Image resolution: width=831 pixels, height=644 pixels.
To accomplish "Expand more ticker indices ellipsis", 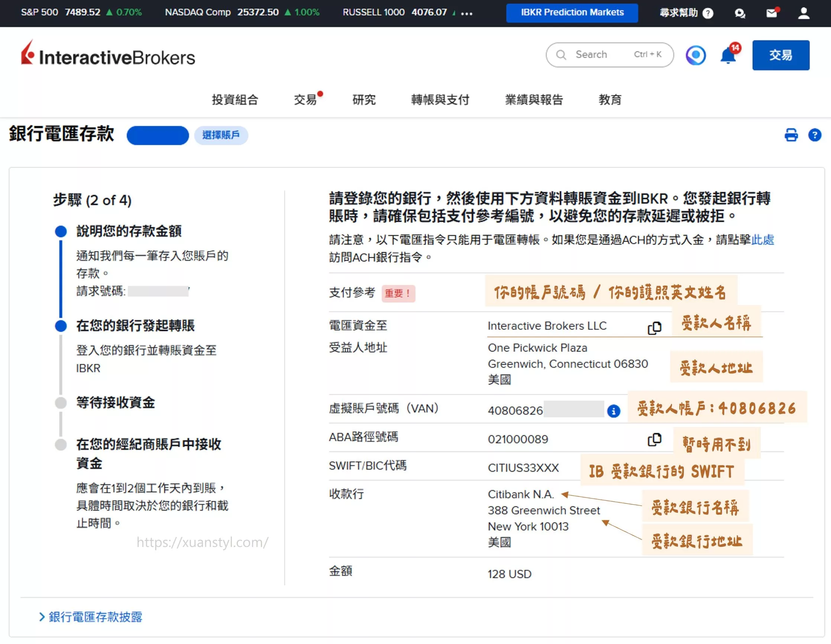I will coord(466,13).
